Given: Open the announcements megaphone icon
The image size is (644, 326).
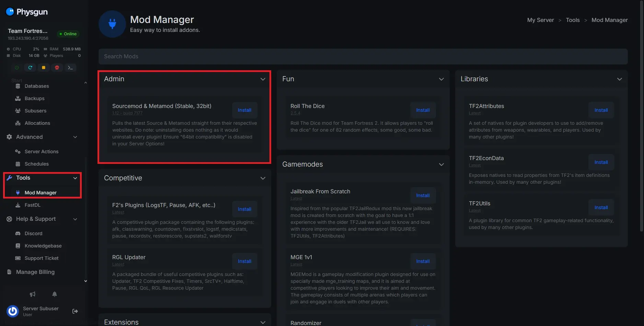Looking at the screenshot, I should click(33, 294).
